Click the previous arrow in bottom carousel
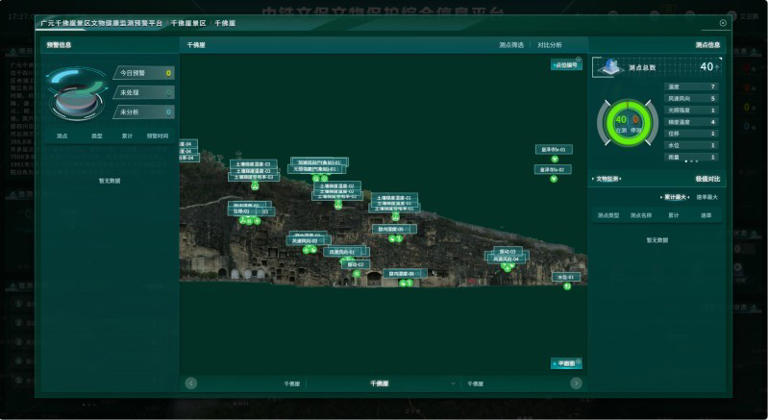768x420 pixels. [x=191, y=383]
